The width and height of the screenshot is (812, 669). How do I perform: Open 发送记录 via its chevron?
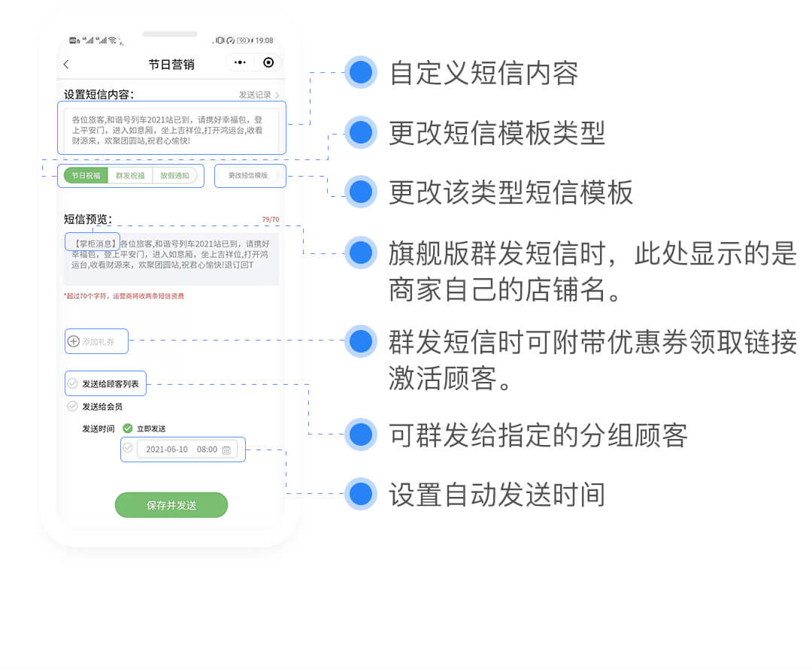(277, 95)
